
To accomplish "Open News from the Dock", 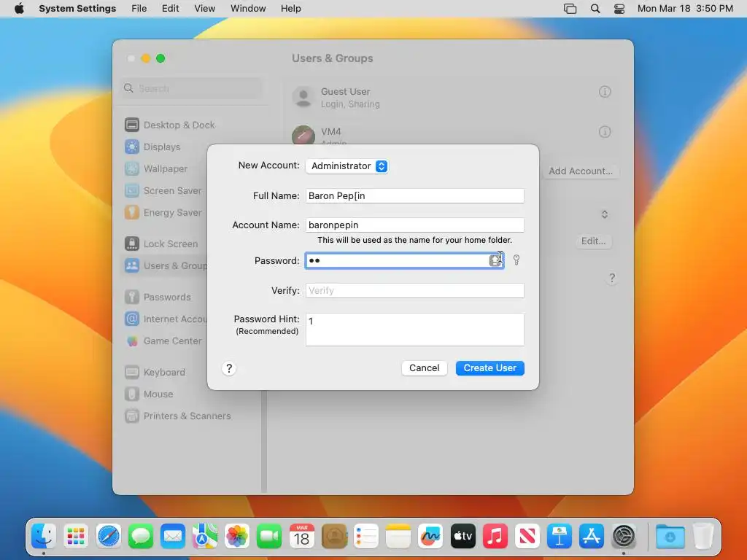I will coord(527,537).
